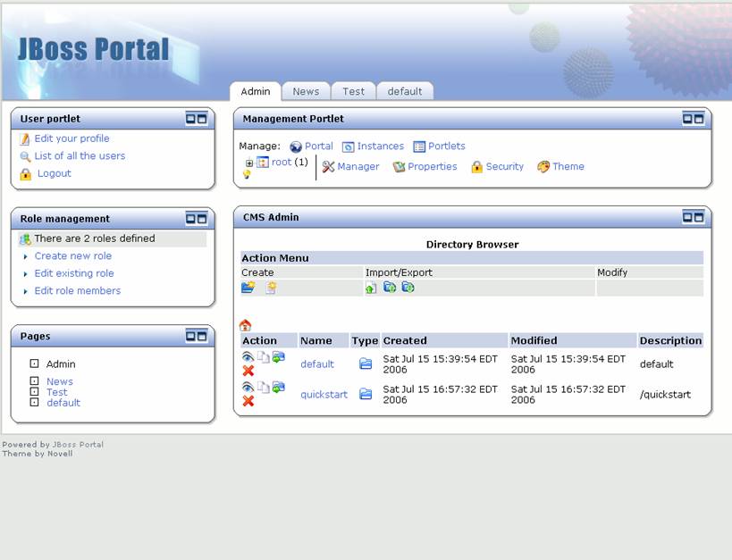Click Create new role link
The width and height of the screenshot is (732, 560).
pyautogui.click(x=72, y=255)
